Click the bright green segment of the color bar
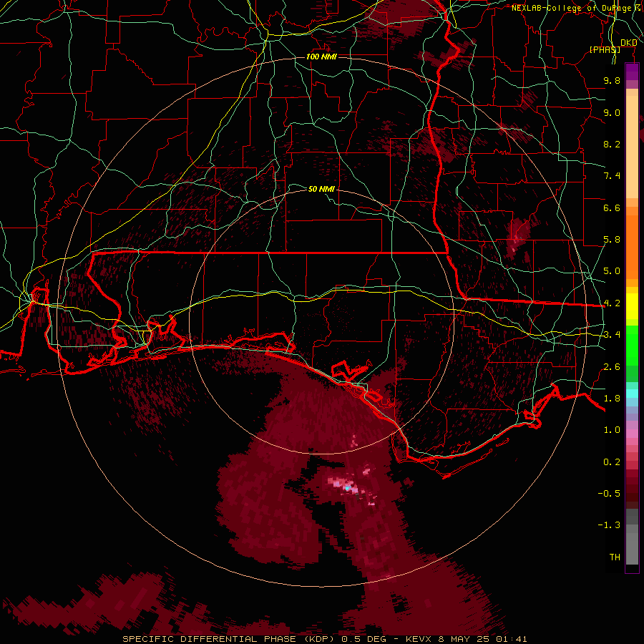 click(632, 346)
